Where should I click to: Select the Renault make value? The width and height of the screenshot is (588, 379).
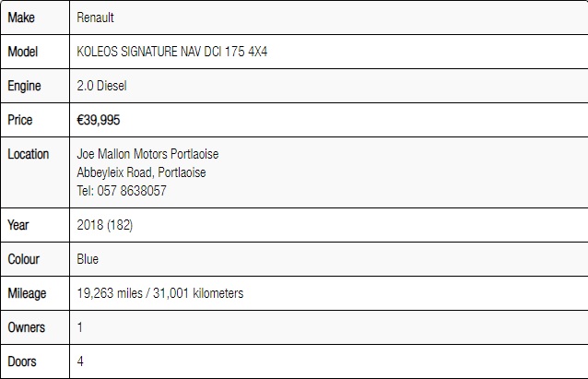point(95,18)
